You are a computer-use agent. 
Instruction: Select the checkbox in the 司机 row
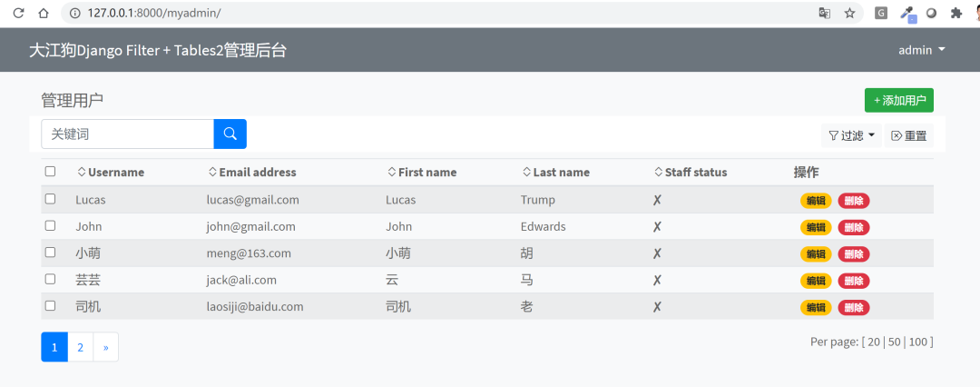click(51, 305)
